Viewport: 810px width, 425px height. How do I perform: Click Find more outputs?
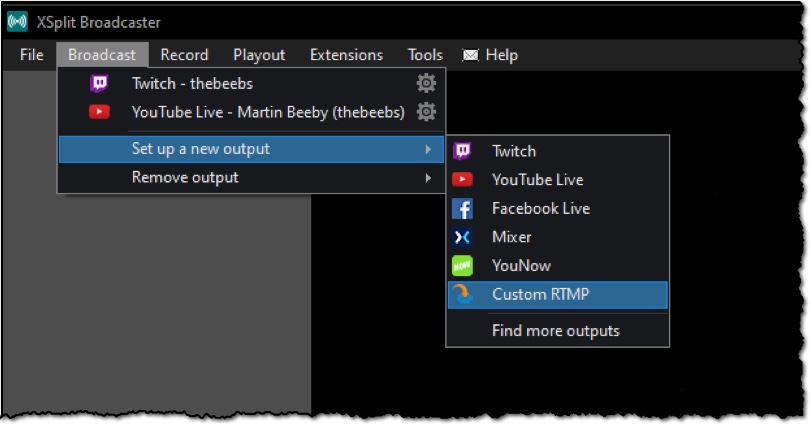(558, 330)
